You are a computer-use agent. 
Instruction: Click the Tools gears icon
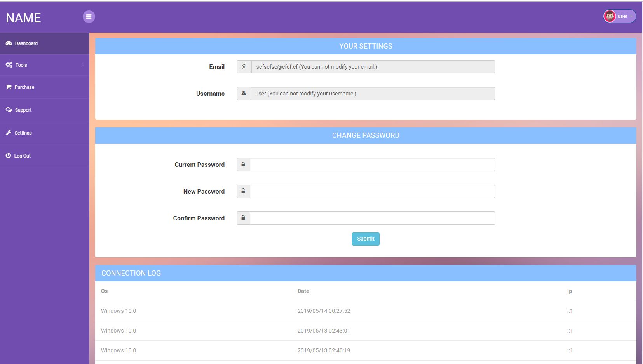(9, 65)
